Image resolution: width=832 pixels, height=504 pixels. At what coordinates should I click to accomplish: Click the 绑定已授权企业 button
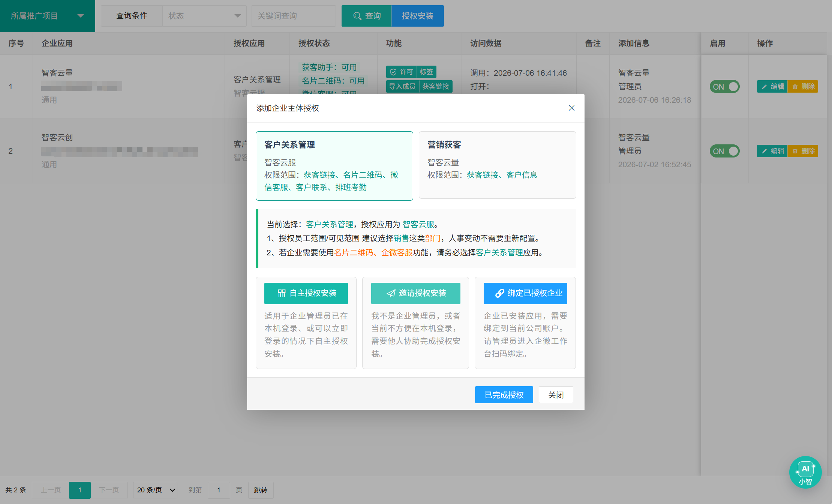525,293
